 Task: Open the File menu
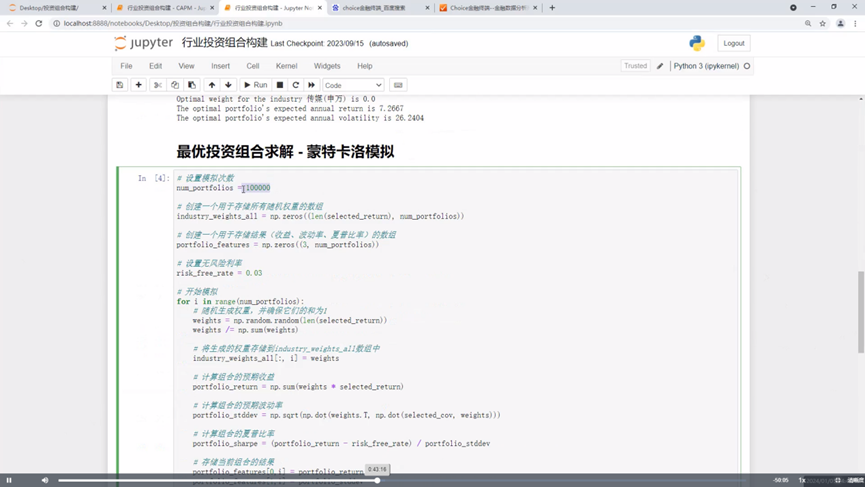126,66
